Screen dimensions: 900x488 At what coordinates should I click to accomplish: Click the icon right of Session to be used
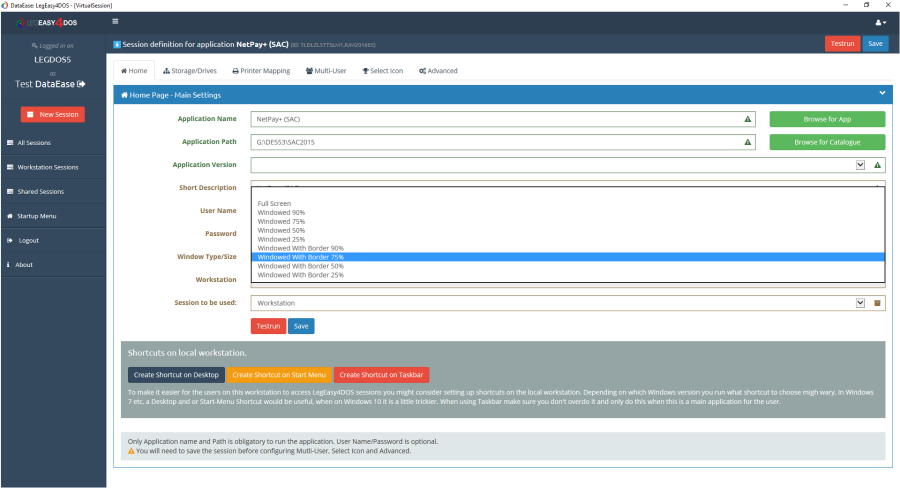(877, 303)
